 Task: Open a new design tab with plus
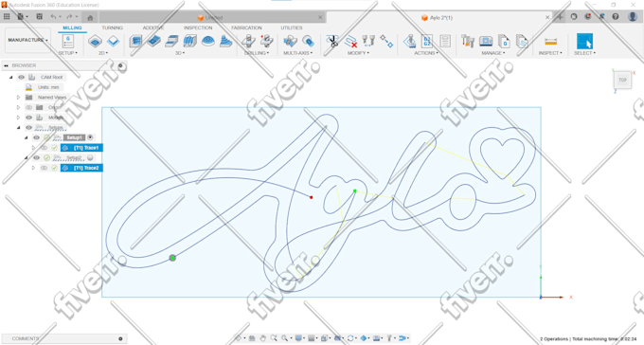[560, 17]
